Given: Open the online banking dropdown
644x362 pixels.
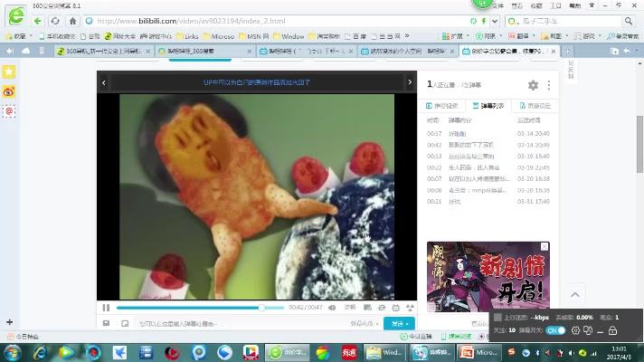Looking at the screenshot, I should [x=488, y=36].
